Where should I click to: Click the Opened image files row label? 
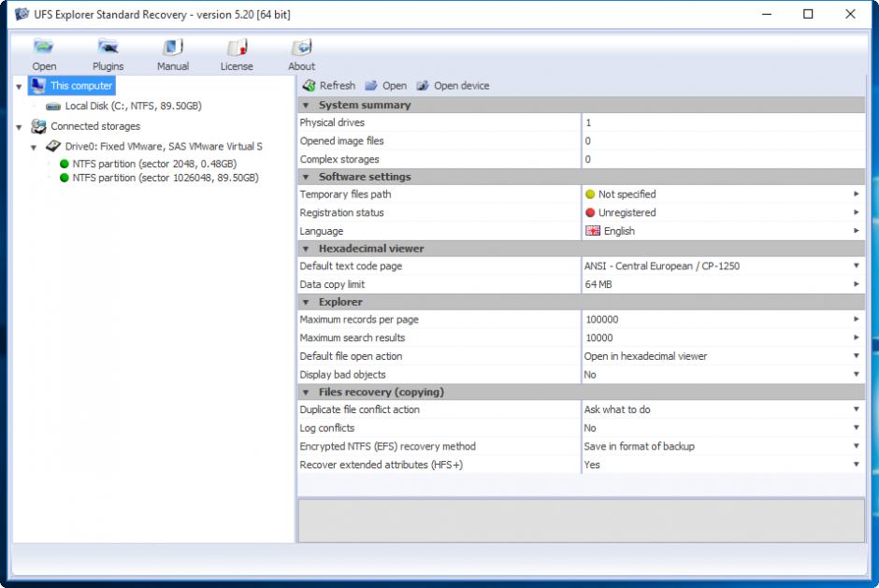[x=341, y=141]
